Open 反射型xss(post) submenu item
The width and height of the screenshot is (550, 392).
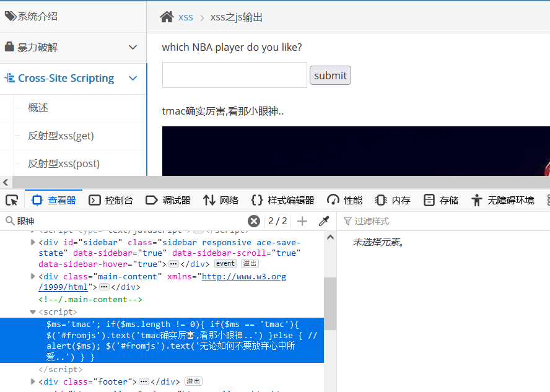pyautogui.click(x=64, y=163)
